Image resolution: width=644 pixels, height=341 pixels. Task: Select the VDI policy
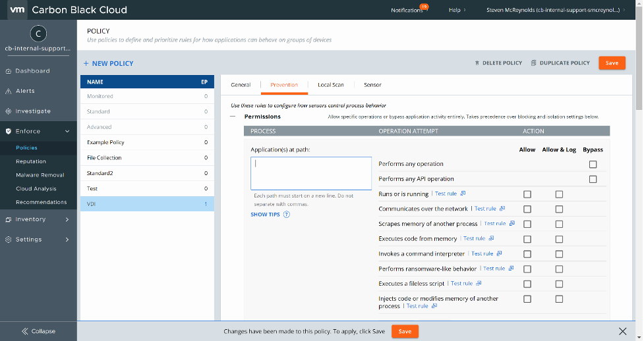click(147, 204)
